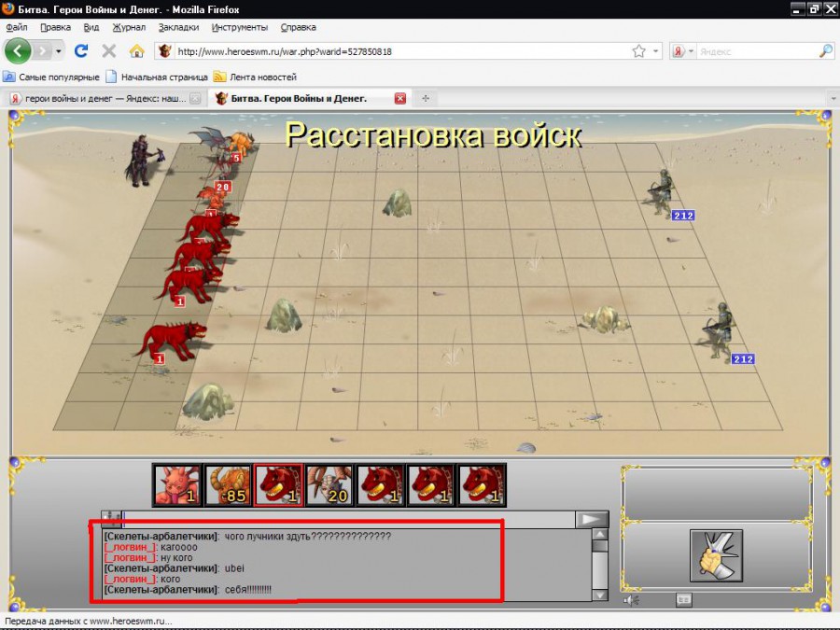Toggle game sound with the speaker icon
The width and height of the screenshot is (840, 630).
pos(631,600)
